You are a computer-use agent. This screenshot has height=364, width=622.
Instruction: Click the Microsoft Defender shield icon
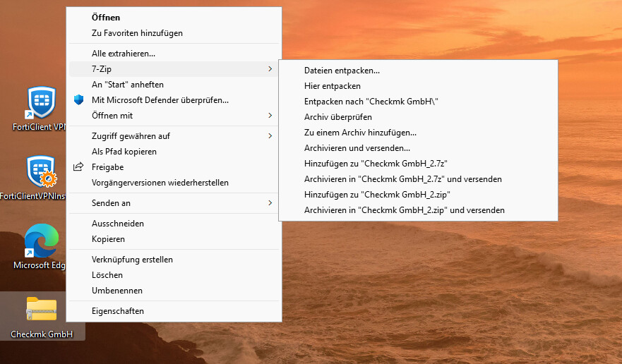78,100
